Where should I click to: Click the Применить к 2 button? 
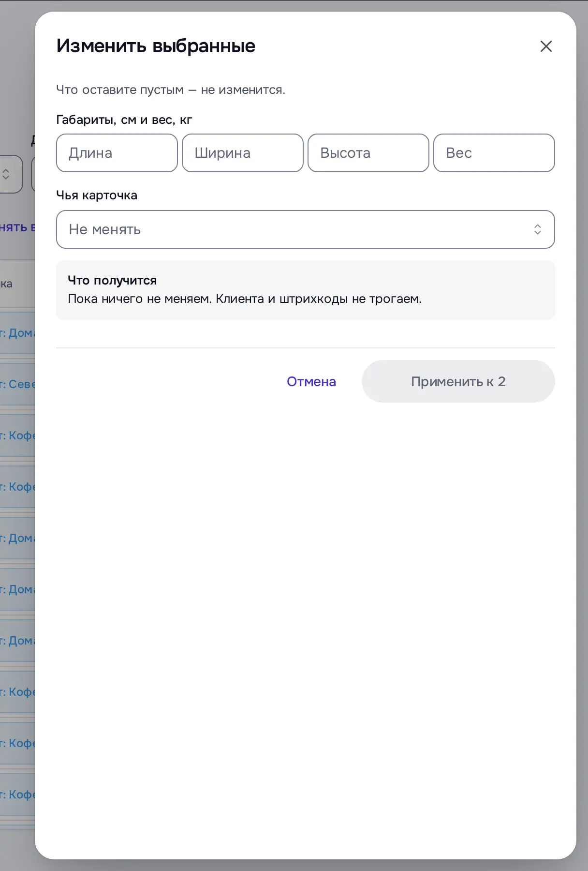[x=458, y=381]
